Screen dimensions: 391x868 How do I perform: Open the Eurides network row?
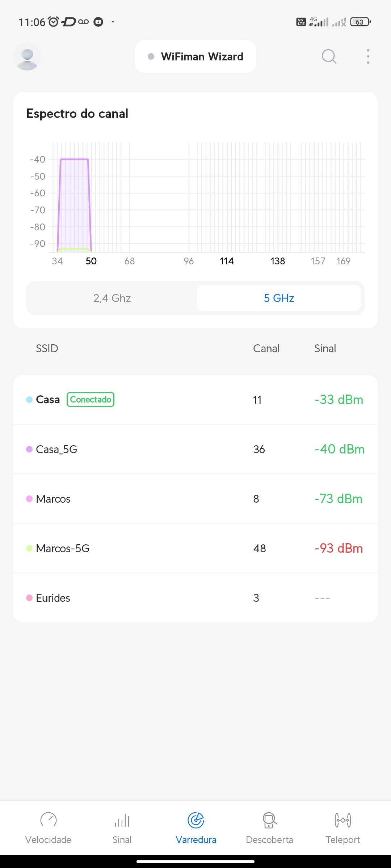tap(195, 598)
